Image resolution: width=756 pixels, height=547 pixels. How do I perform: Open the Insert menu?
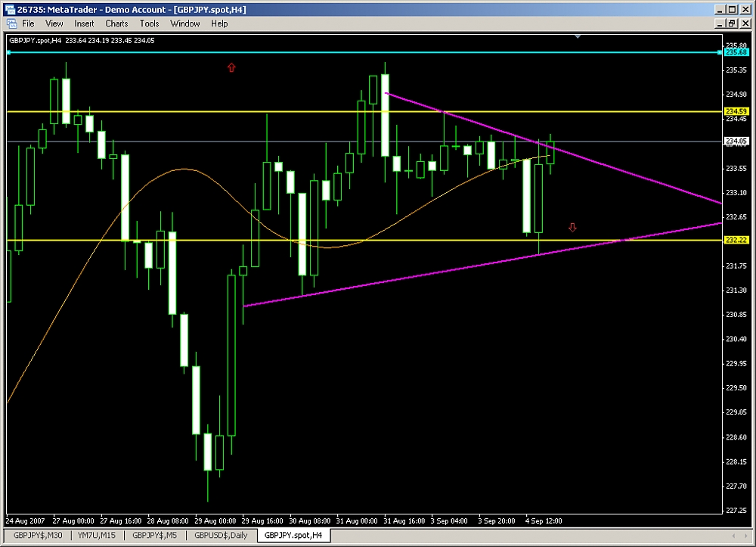(84, 23)
